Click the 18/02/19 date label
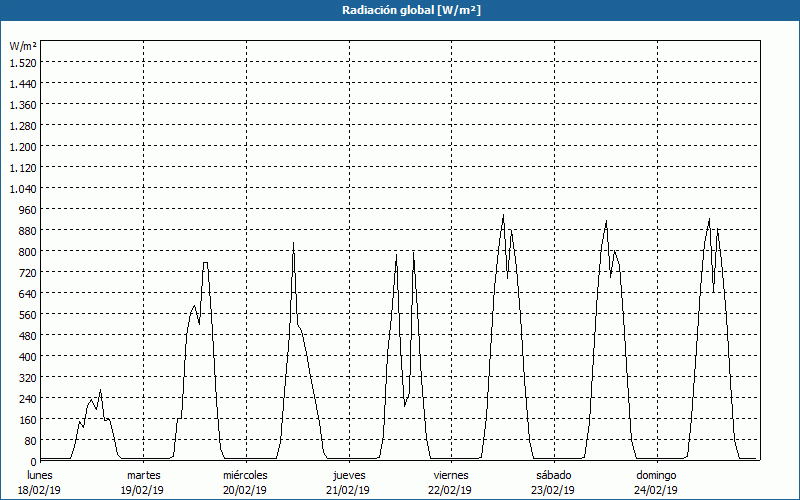This screenshot has height=500, width=800. click(x=39, y=490)
